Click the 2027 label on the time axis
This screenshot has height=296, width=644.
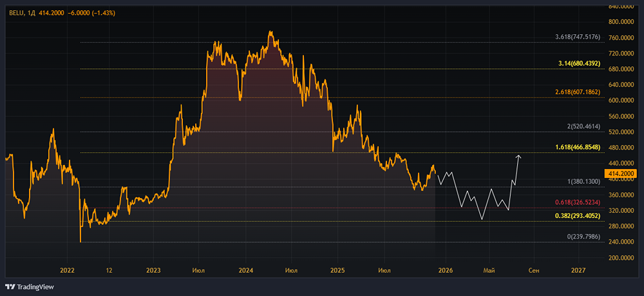tap(578, 270)
